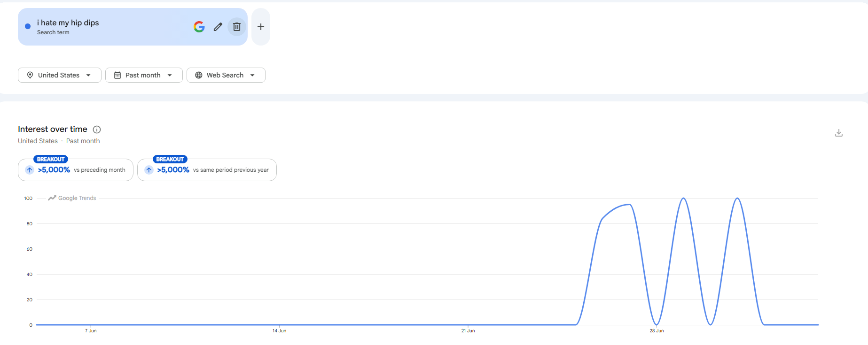Click the 'i hate my hip dips' term text
The width and height of the screenshot is (868, 345).
pos(68,23)
